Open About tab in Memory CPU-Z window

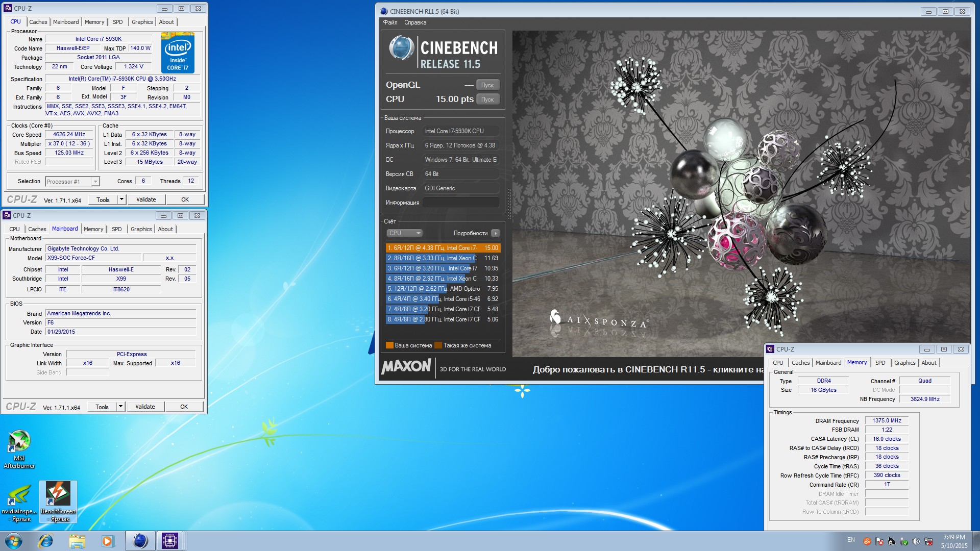(x=929, y=363)
